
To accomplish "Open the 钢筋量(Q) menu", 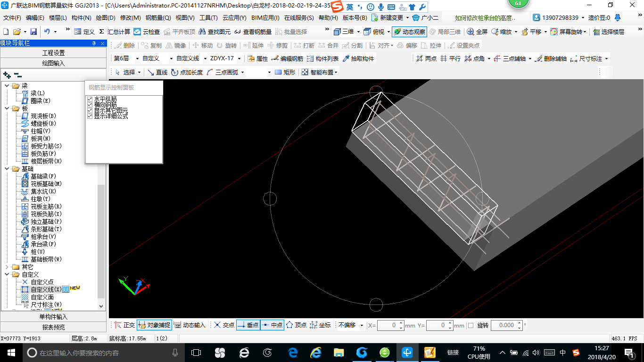I will (x=158, y=18).
